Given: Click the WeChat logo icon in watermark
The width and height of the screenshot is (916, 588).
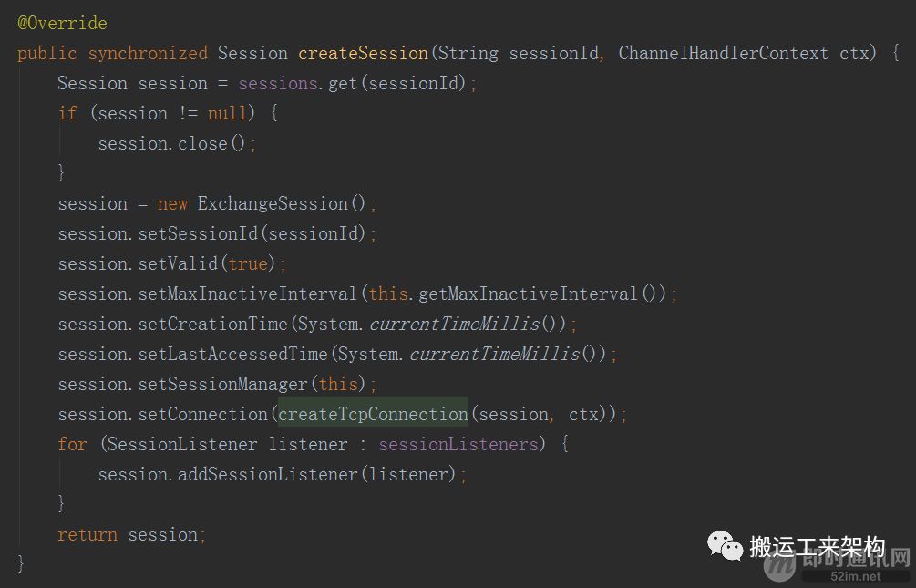Looking at the screenshot, I should 726,545.
